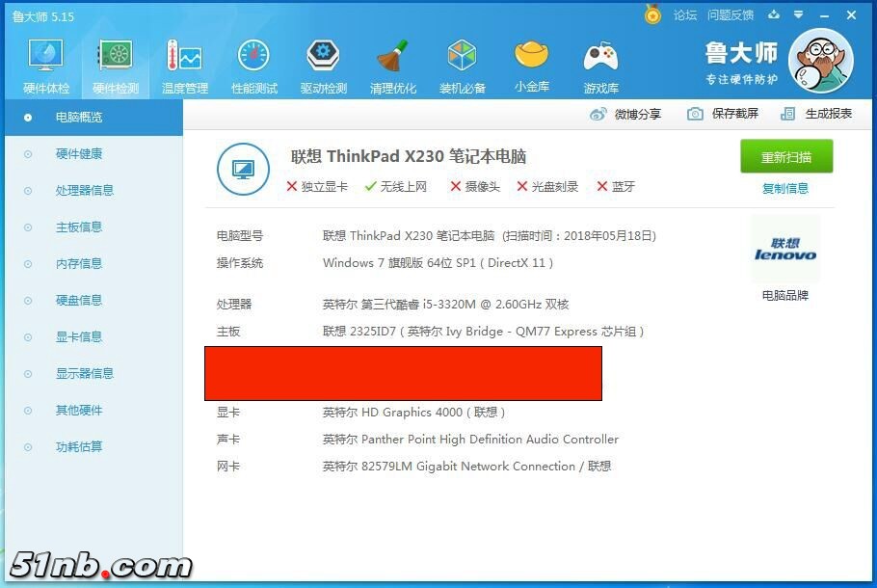The image size is (877, 588).
Task: Open the 问题反馈 feedback link
Action: click(x=731, y=15)
